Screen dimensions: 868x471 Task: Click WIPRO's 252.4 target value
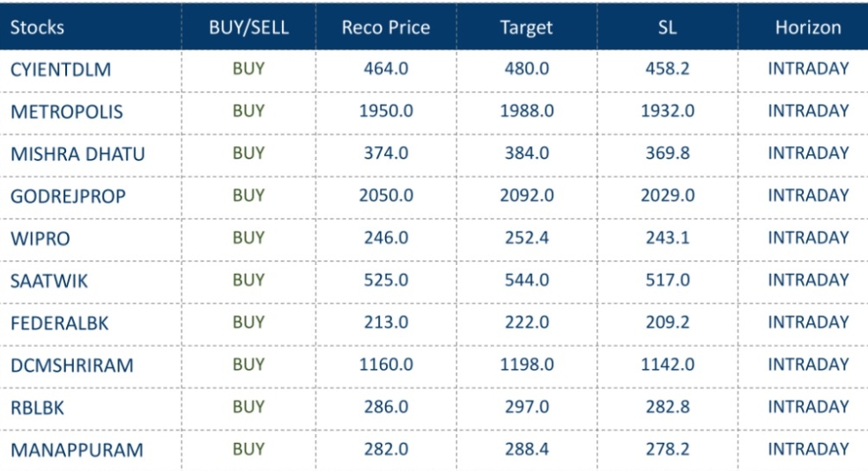[527, 238]
